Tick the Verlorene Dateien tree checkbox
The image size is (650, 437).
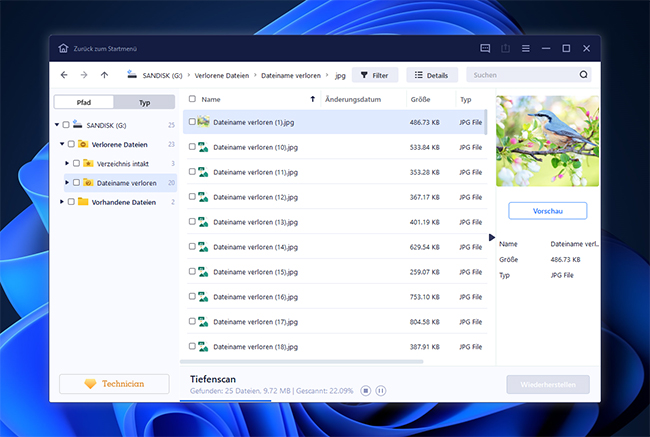(x=71, y=144)
